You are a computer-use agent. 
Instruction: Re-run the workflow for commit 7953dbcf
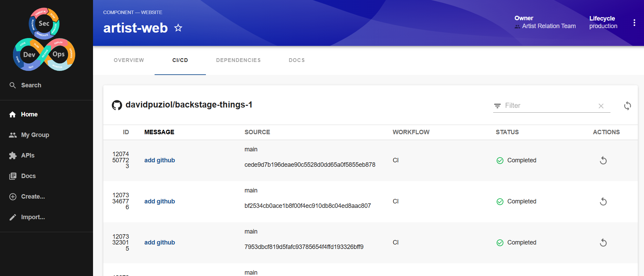(x=603, y=243)
